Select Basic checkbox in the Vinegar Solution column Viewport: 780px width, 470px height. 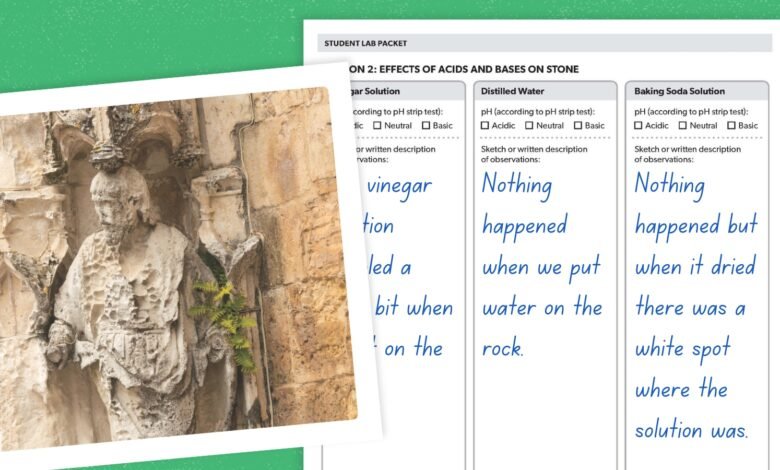pyautogui.click(x=425, y=126)
